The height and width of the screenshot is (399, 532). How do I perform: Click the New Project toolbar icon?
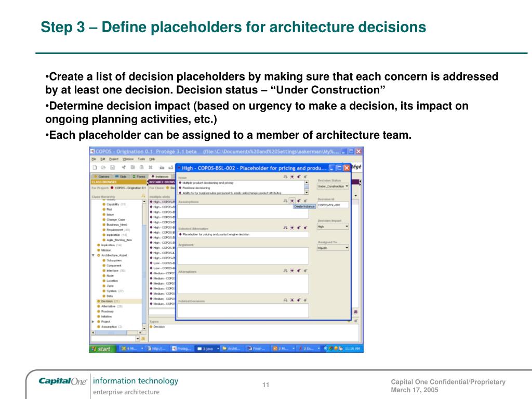[x=95, y=167]
